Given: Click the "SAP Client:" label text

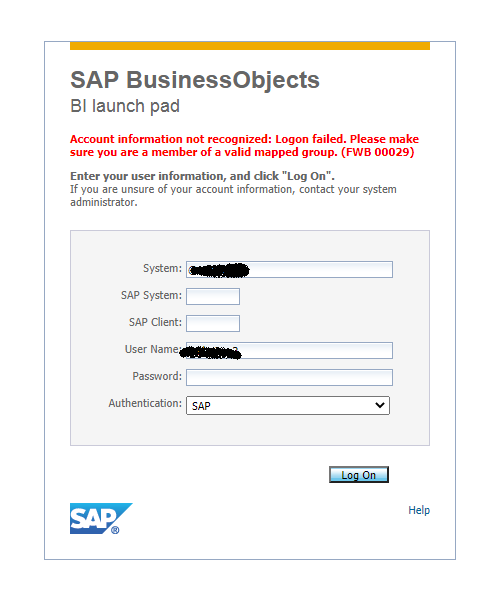Looking at the screenshot, I should point(155,322).
